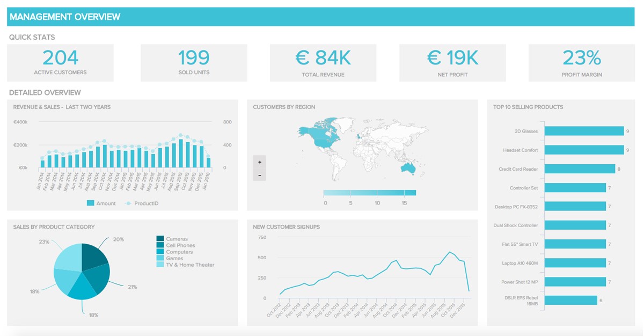Select the Credit Card Reader bar

point(580,169)
